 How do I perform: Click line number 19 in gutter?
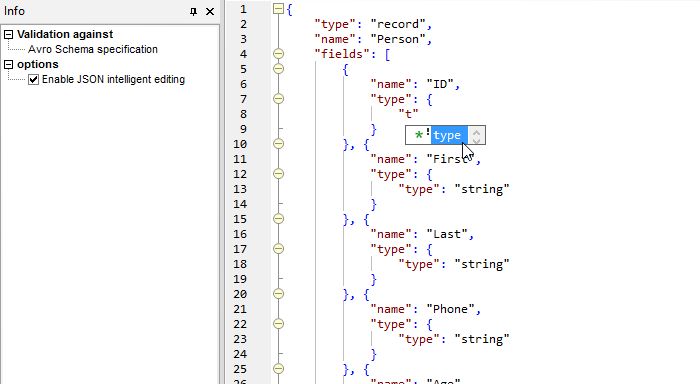(x=240, y=279)
